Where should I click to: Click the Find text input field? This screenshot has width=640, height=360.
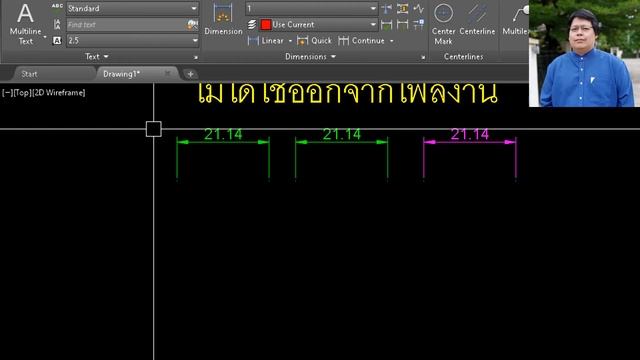tap(127, 24)
